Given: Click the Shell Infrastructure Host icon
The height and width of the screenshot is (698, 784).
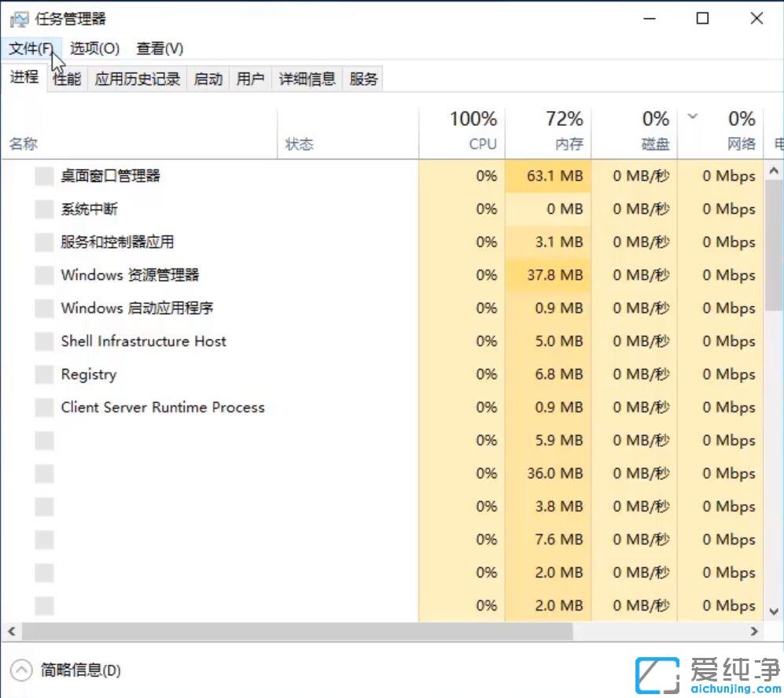Looking at the screenshot, I should 43,342.
